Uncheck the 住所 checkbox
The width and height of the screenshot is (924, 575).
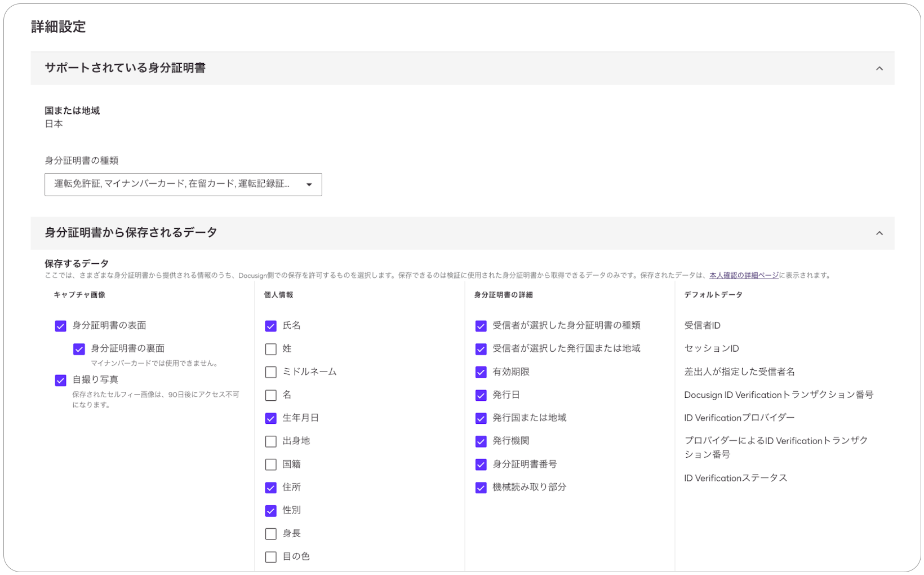coord(271,488)
